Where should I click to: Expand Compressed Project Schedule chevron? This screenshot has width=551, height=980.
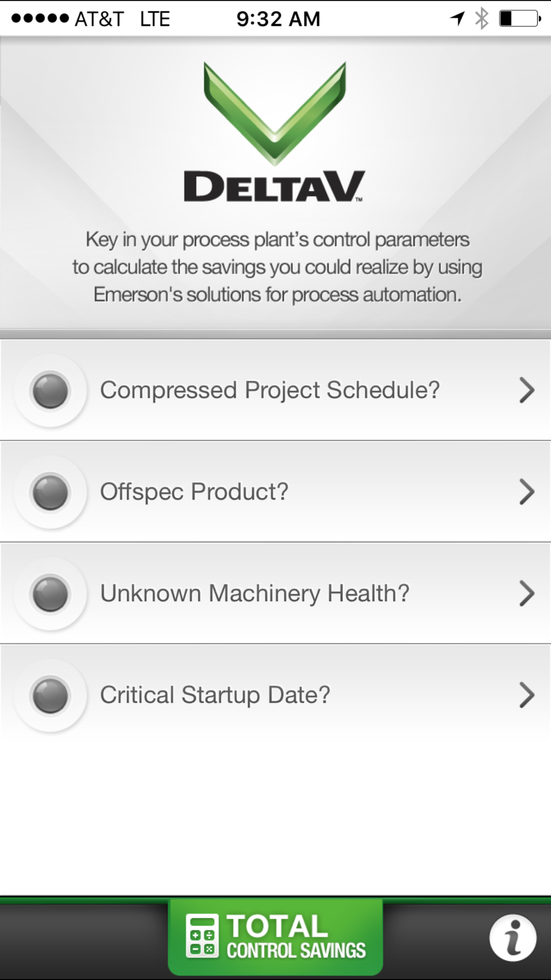click(x=527, y=391)
